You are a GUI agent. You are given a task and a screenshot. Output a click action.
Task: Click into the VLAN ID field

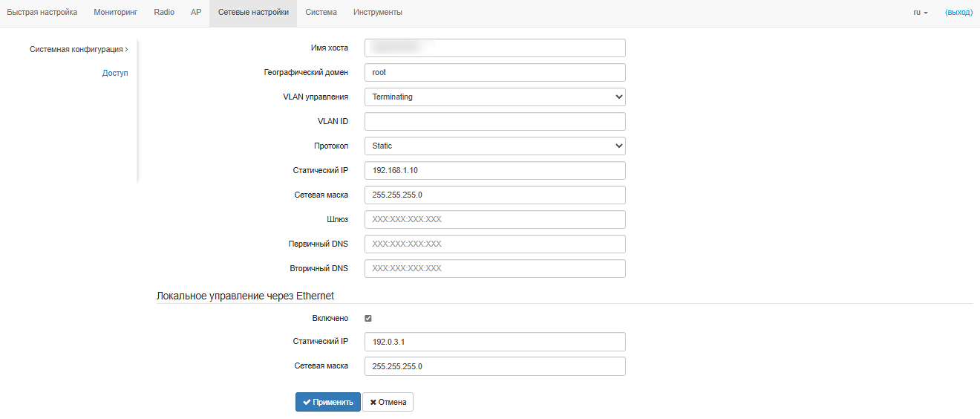point(494,122)
